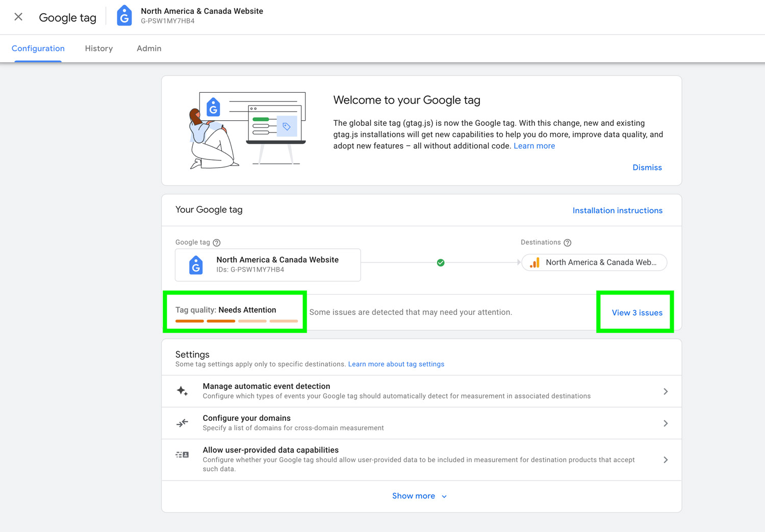Open Manage automatic event detection

coord(422,391)
